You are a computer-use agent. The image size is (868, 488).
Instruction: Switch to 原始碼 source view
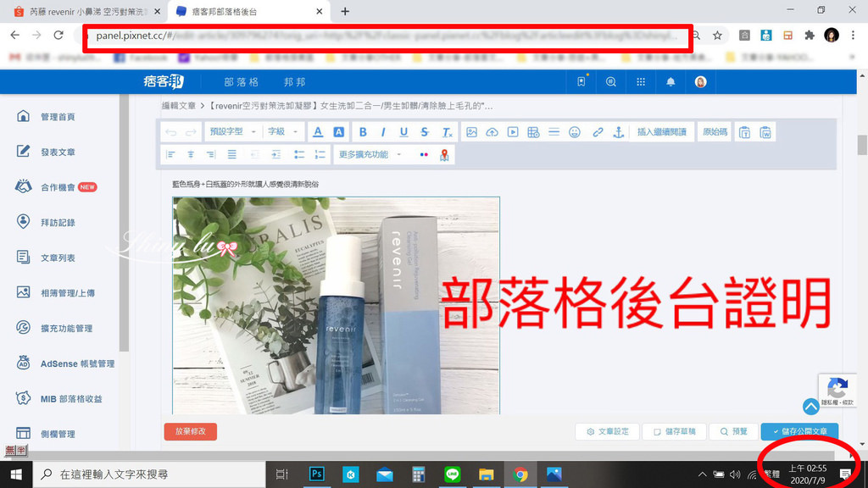coord(715,132)
